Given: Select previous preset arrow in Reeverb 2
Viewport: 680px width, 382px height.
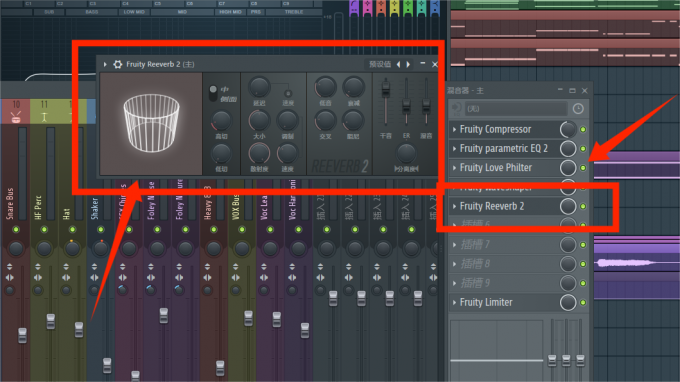Looking at the screenshot, I should coord(399,64).
